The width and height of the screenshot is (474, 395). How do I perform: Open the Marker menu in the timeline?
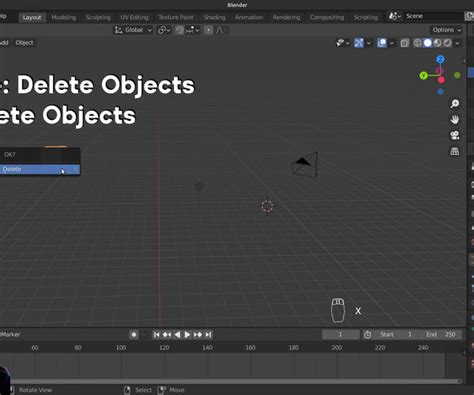tap(10, 334)
